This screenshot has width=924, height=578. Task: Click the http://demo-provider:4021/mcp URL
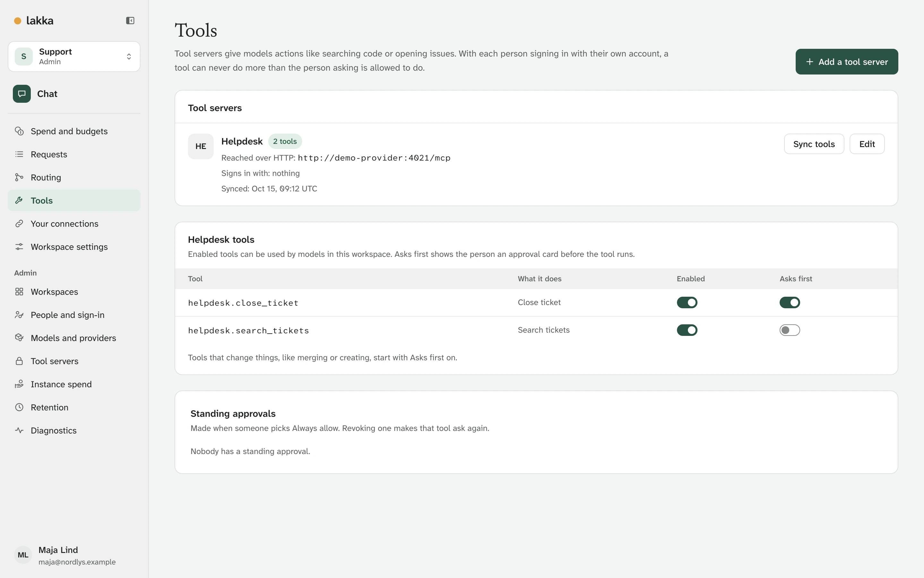[x=374, y=158]
